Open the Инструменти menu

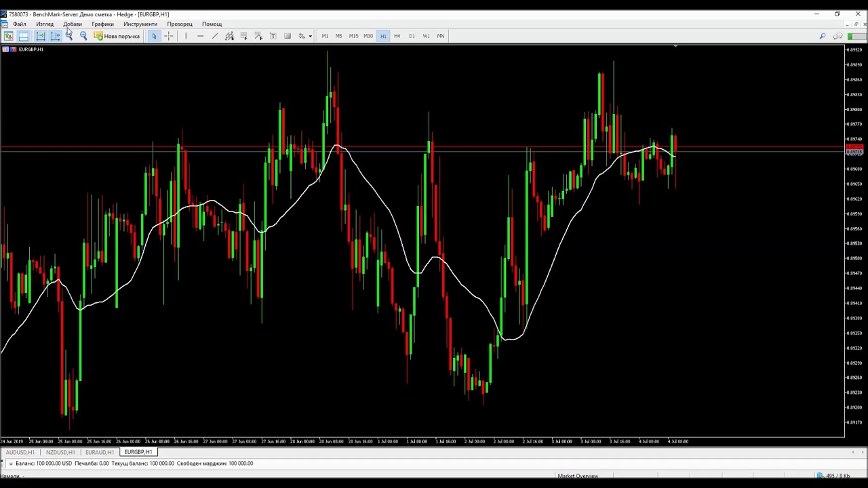click(140, 24)
